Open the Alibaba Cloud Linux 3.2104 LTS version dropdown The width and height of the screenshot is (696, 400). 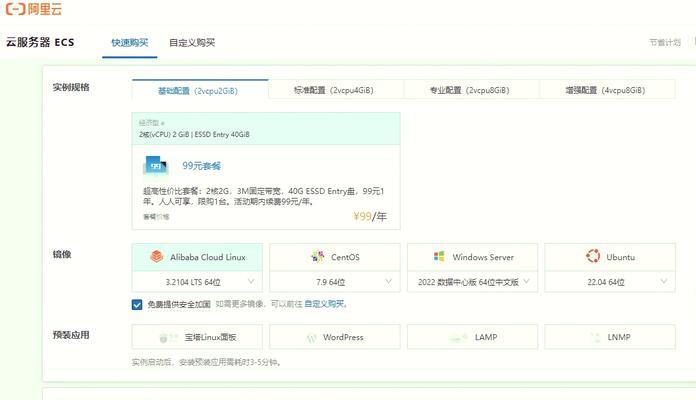[x=197, y=282]
